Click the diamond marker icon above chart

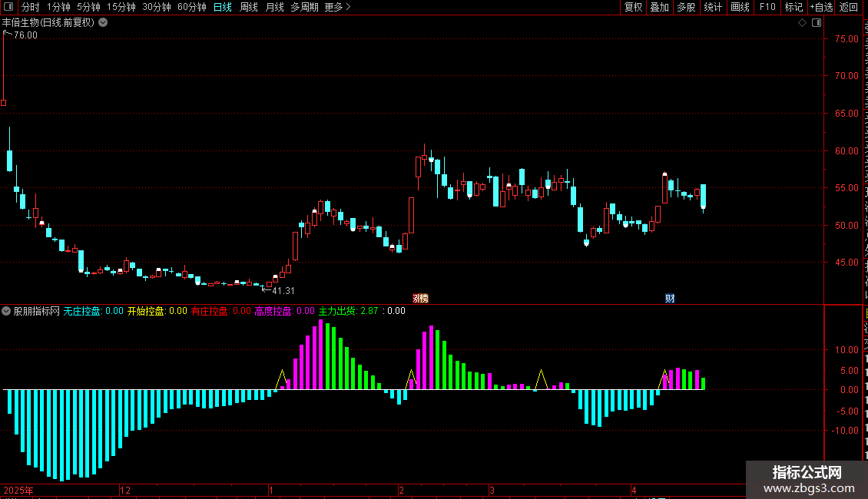coord(802,23)
